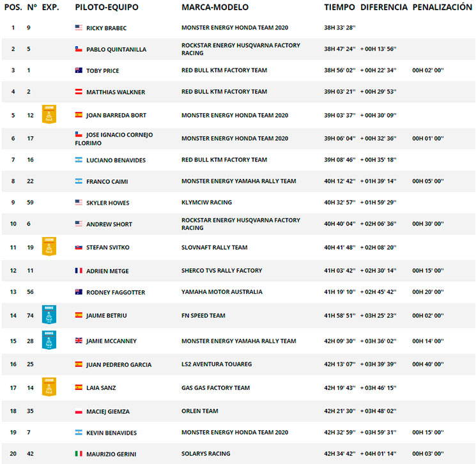476x464 pixels.
Task: Click the team FN SPEED TEAM
Action: 203,316
